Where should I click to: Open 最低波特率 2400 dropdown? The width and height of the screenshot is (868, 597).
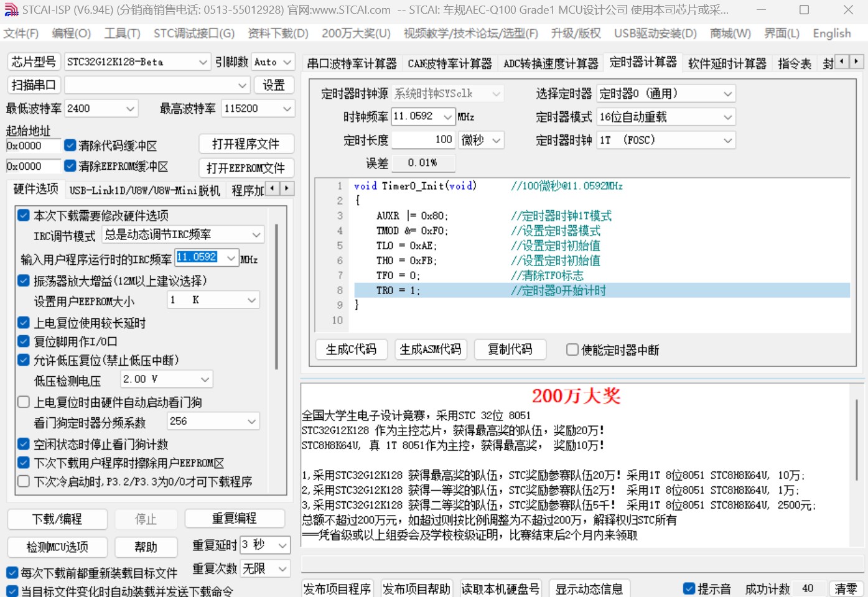[101, 108]
